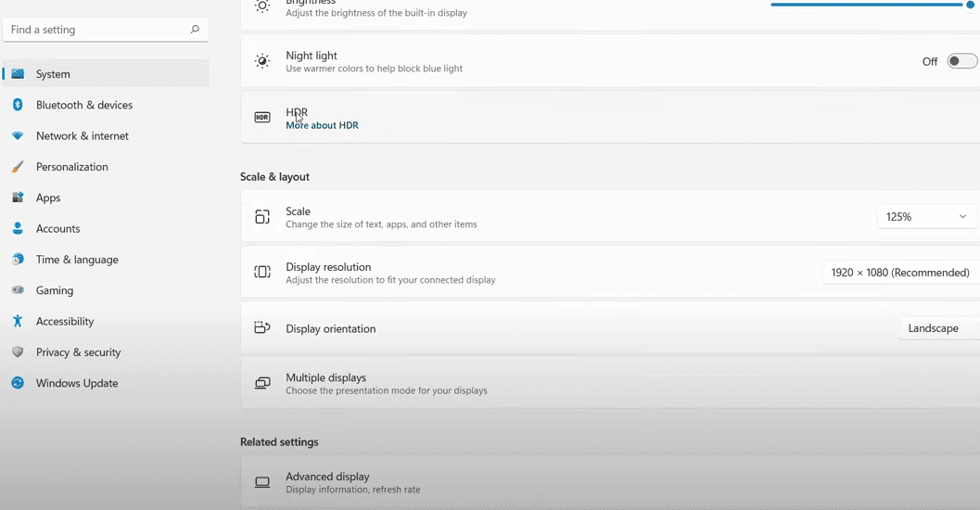Open the More about HDR link
Screen dimensions: 980x510
(x=322, y=125)
